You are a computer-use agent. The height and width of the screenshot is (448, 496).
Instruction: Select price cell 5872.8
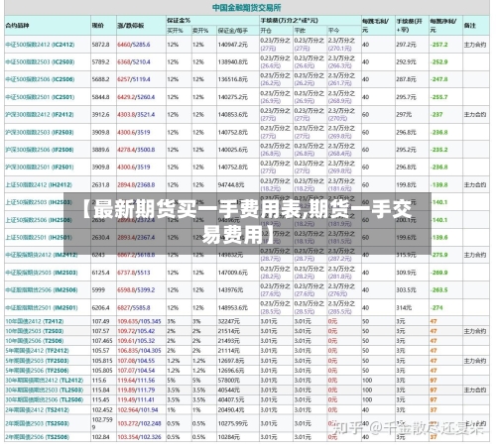tap(100, 45)
